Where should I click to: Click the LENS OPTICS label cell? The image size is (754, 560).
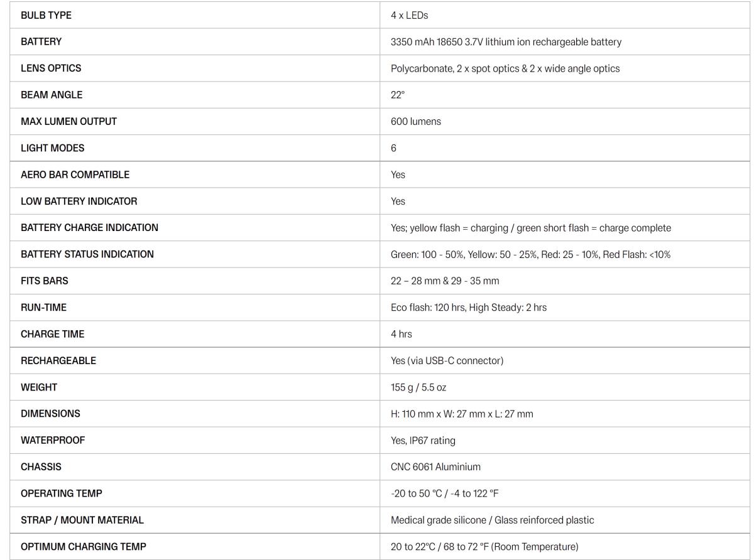point(51,68)
